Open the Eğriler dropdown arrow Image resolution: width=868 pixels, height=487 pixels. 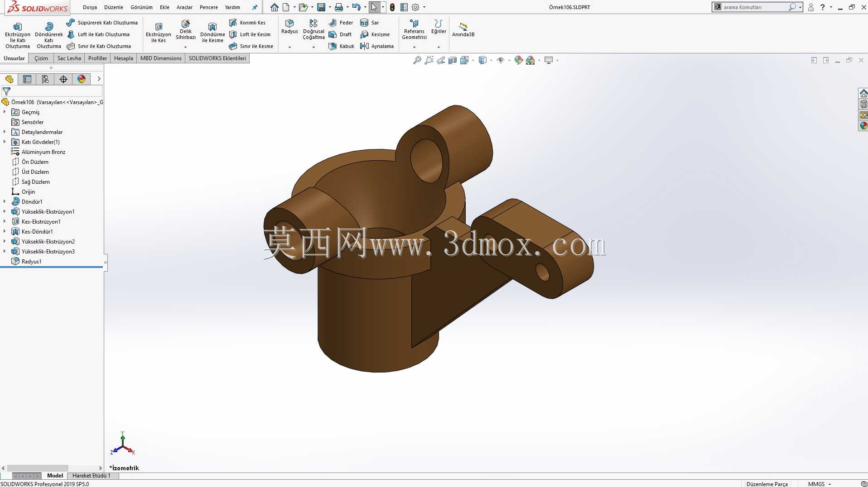[x=439, y=47]
